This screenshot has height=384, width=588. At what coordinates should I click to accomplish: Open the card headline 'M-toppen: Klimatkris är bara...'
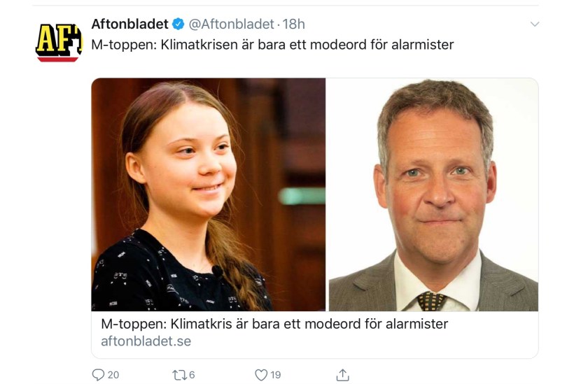[274, 324]
